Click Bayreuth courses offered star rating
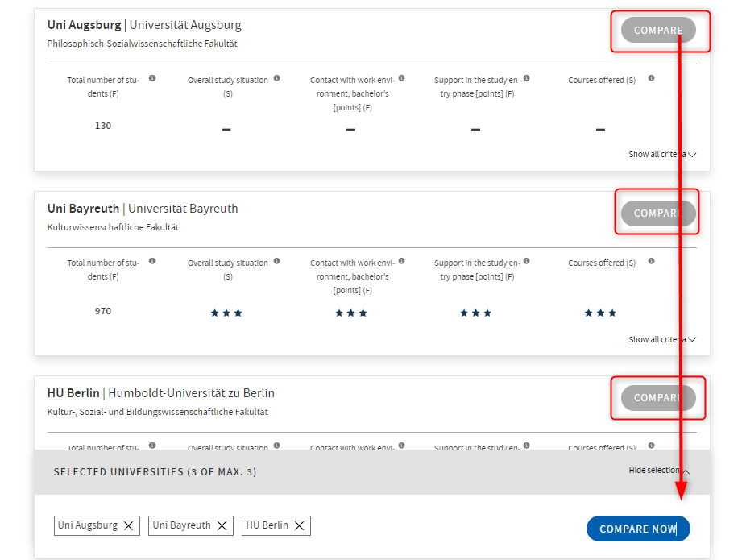The width and height of the screenshot is (742, 560). coord(600,313)
